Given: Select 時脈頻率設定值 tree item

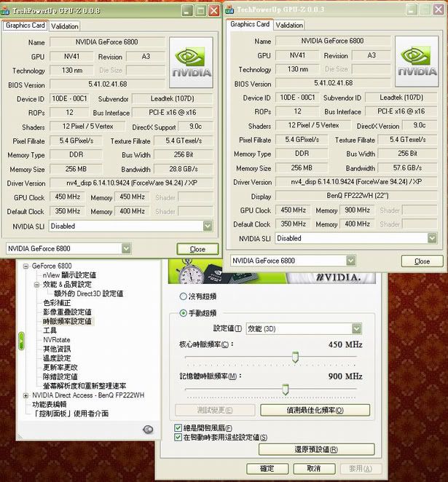Looking at the screenshot, I should [x=67, y=321].
